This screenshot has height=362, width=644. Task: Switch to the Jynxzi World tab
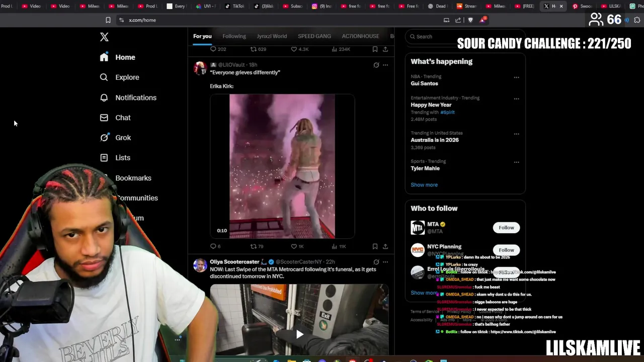click(x=272, y=36)
